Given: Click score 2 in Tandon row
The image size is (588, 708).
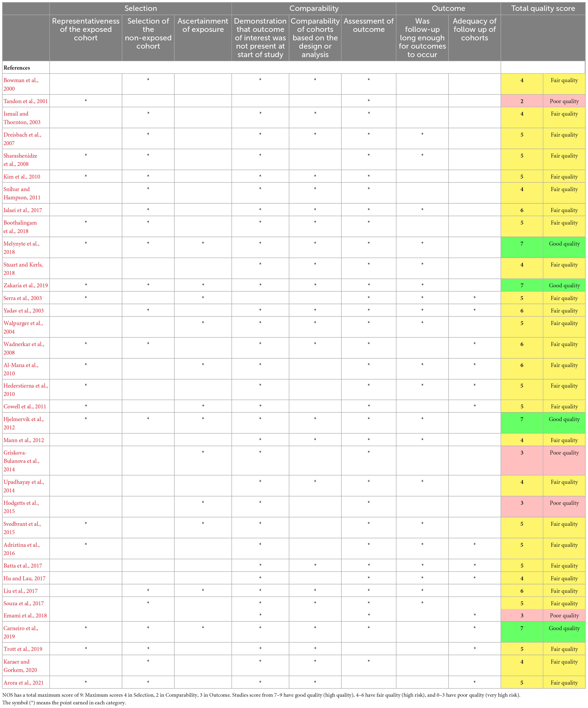Looking at the screenshot, I should (522, 101).
